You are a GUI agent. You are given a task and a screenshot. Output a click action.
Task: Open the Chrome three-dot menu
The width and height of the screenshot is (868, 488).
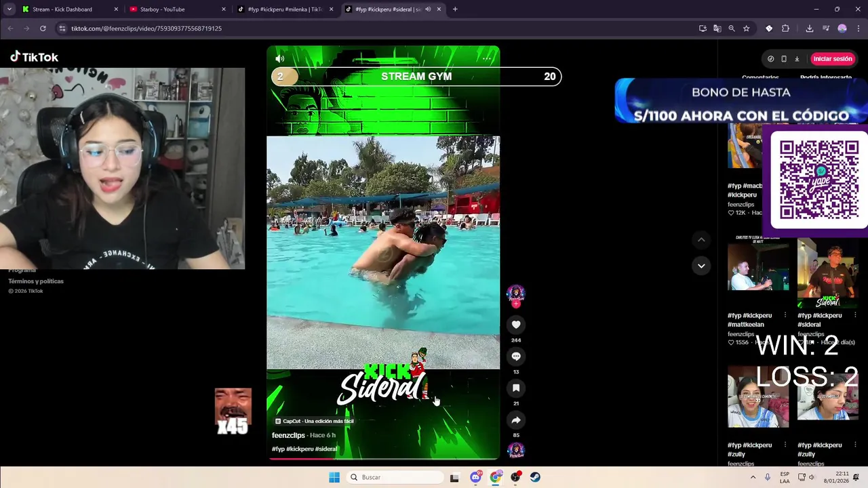(859, 28)
